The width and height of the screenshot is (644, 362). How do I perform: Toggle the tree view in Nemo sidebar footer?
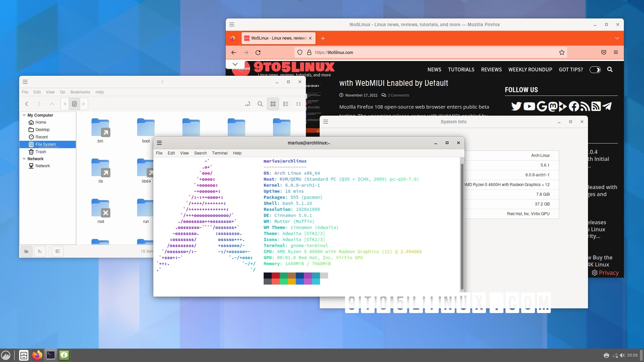pos(40,251)
